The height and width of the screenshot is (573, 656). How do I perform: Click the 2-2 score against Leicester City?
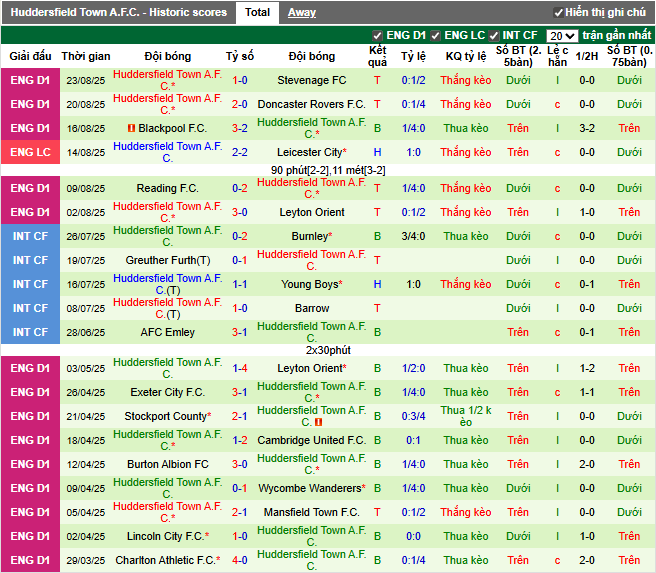[x=240, y=152]
